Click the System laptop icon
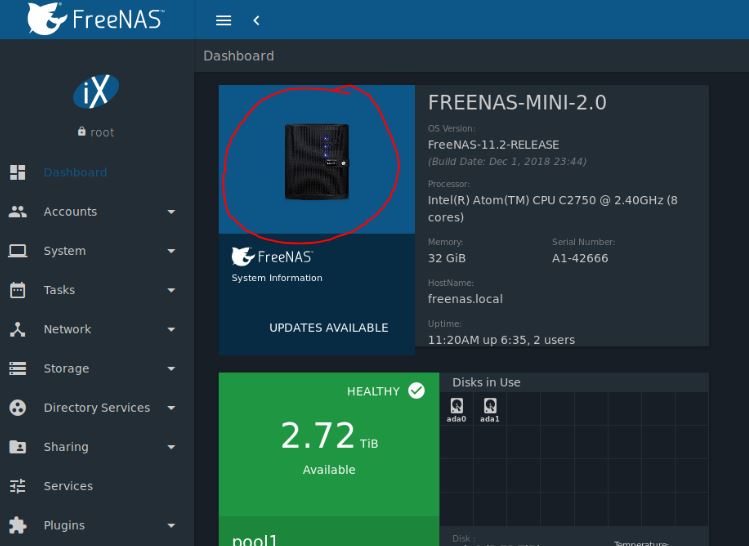Viewport: 749px width, 546px height. [18, 251]
